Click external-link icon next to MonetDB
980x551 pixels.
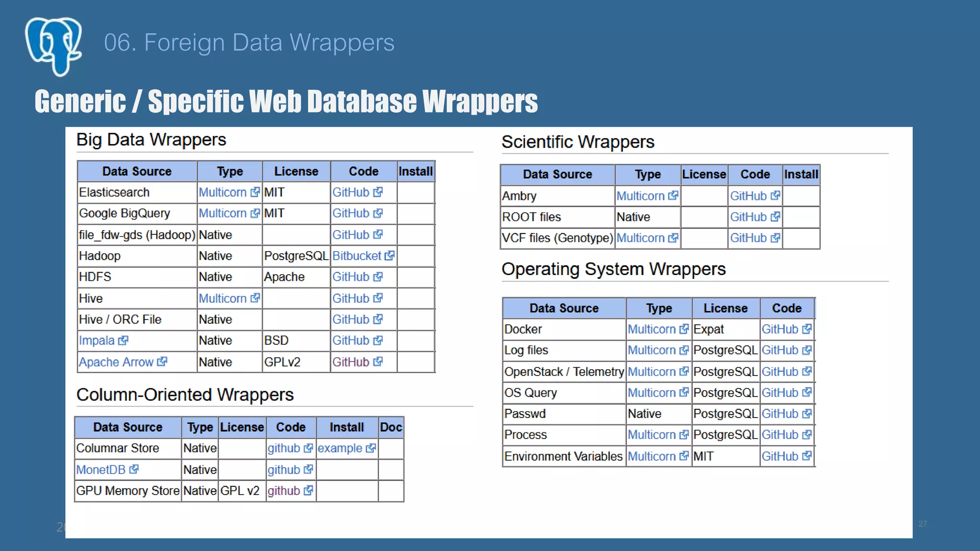click(x=134, y=469)
